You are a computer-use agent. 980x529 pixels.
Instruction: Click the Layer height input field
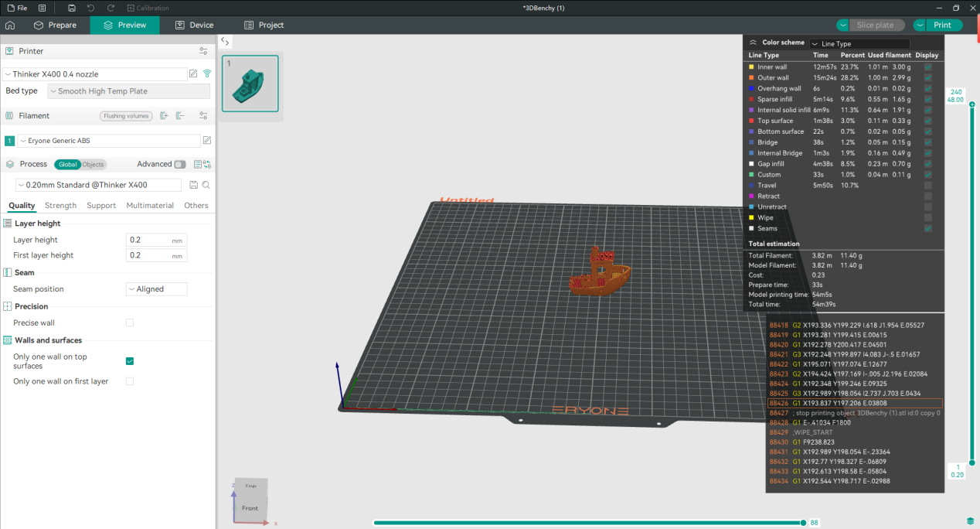pyautogui.click(x=156, y=240)
